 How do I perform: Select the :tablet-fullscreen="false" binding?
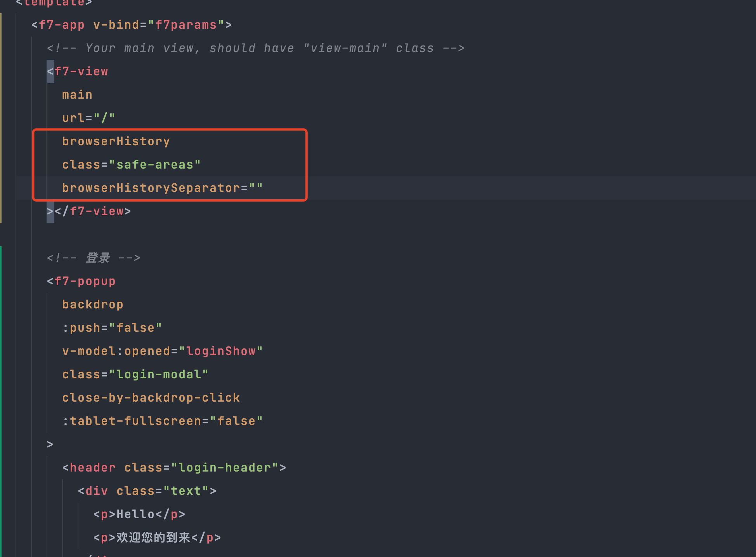[162, 421]
